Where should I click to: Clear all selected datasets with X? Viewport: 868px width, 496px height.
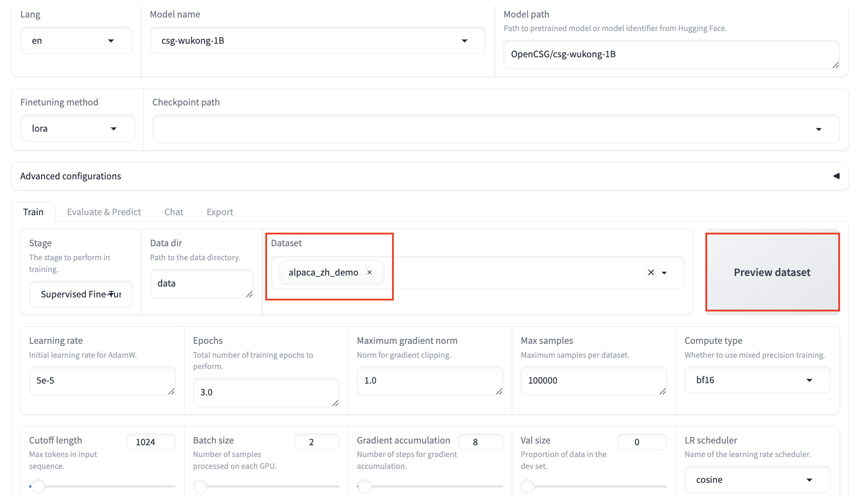(651, 272)
